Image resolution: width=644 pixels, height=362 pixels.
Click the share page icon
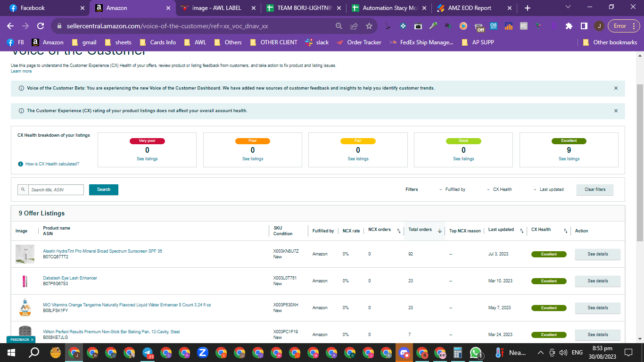coord(354,26)
